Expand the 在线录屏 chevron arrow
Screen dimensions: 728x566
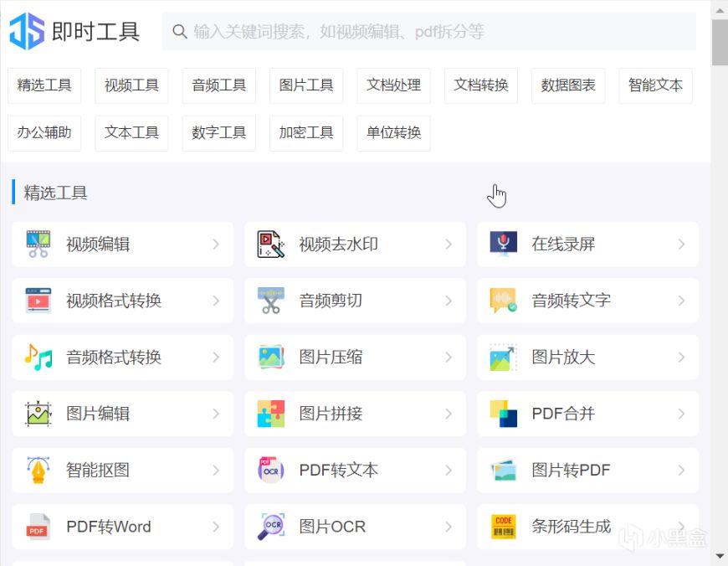[681, 244]
